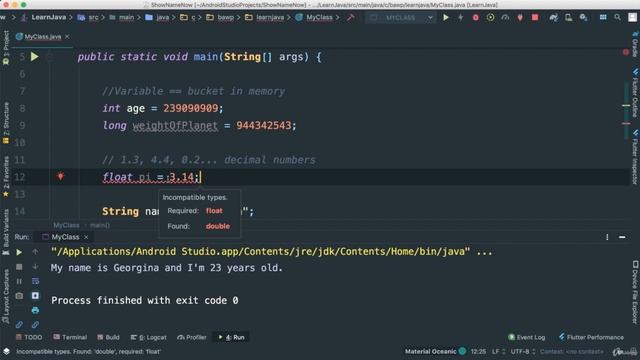Screen dimensions: 640x360
Task: Toggle the Structure side panel
Action: (6, 122)
